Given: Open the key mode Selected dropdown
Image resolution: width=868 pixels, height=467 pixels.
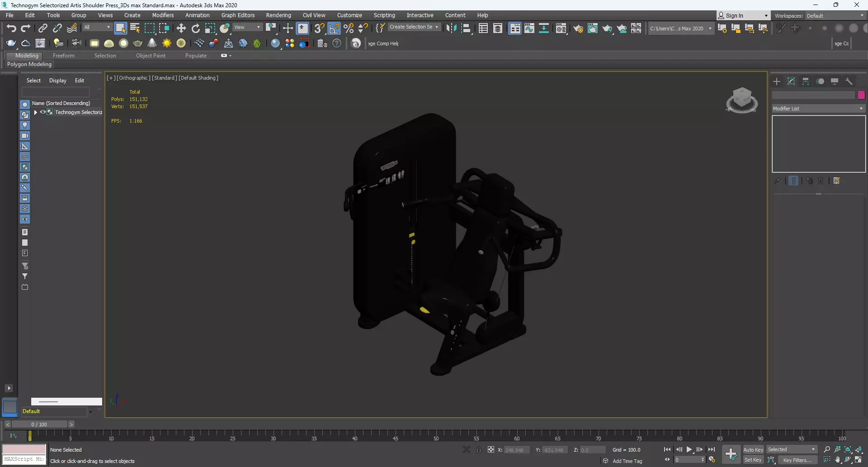Looking at the screenshot, I should coord(792,449).
